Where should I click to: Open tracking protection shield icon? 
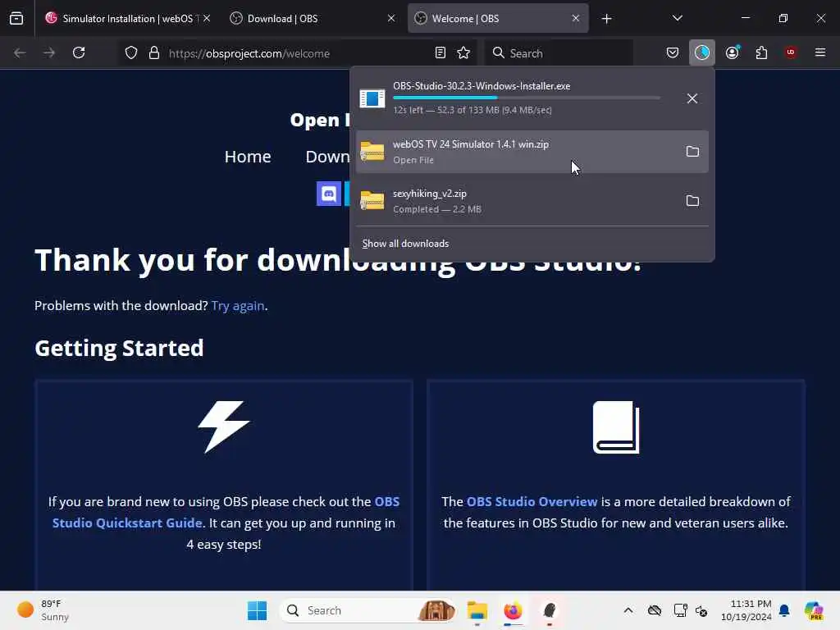click(x=131, y=53)
